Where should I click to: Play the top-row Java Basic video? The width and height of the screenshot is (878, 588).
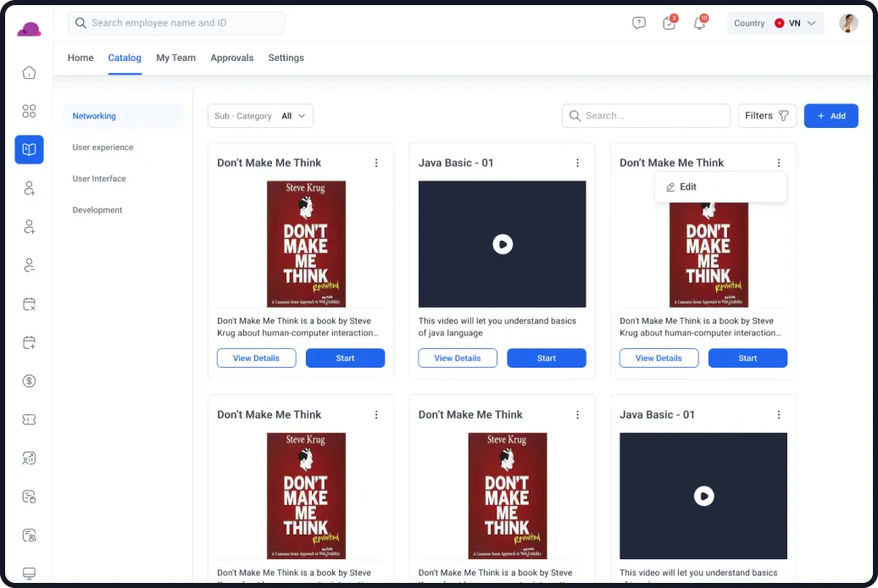click(x=503, y=244)
